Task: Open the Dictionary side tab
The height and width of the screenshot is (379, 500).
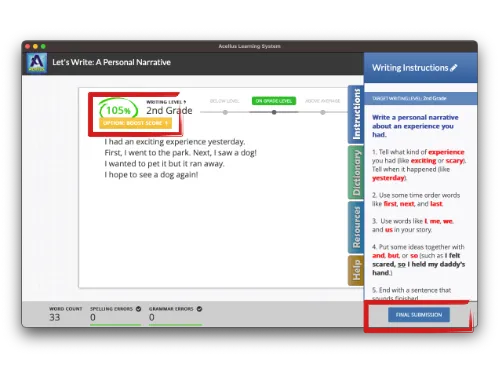Action: (x=356, y=173)
